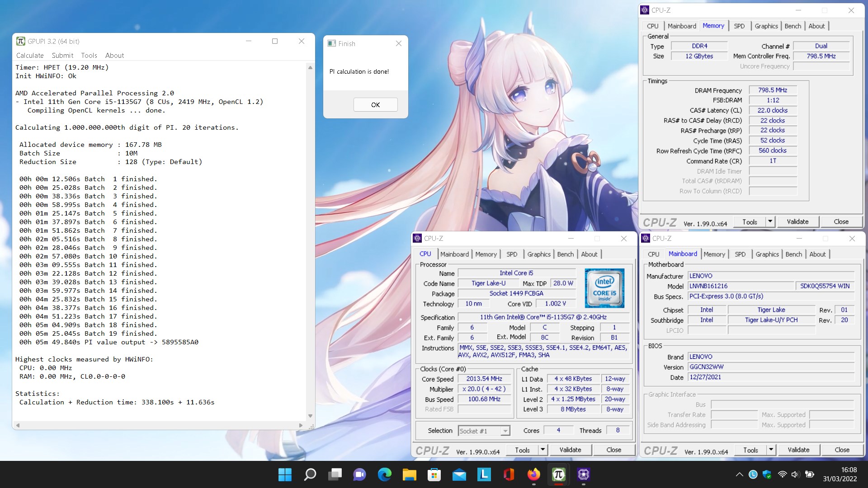Viewport: 868px width, 488px height.
Task: Open About tab in CPU window
Action: tap(589, 254)
